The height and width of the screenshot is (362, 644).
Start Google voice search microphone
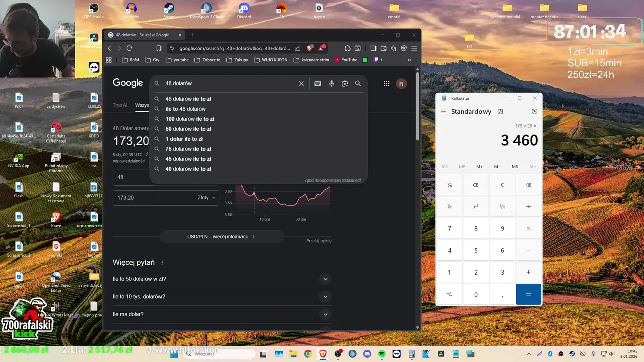[x=331, y=84]
